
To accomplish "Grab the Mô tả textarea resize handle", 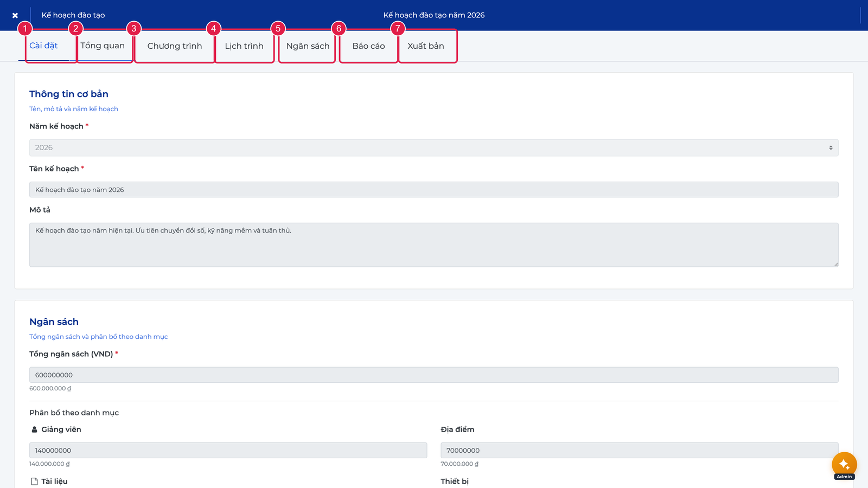I will (836, 264).
